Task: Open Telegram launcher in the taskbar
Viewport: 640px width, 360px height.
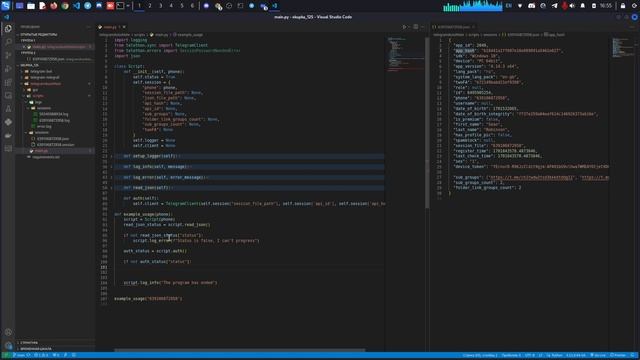Action: pyautogui.click(x=87, y=6)
